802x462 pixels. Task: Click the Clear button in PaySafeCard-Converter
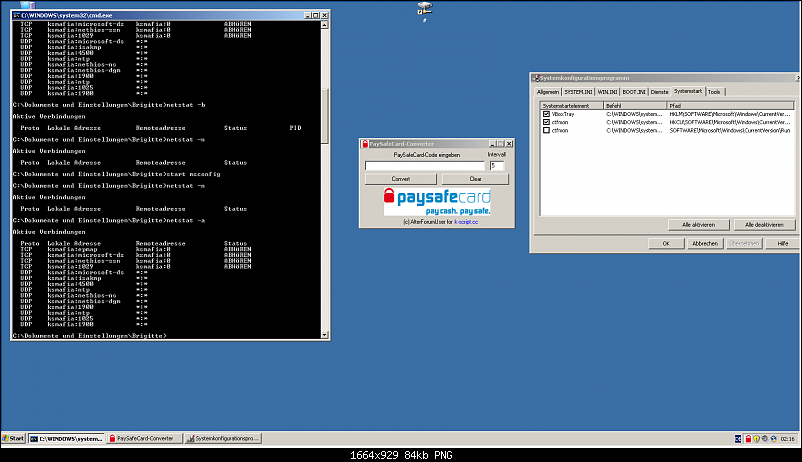(475, 179)
